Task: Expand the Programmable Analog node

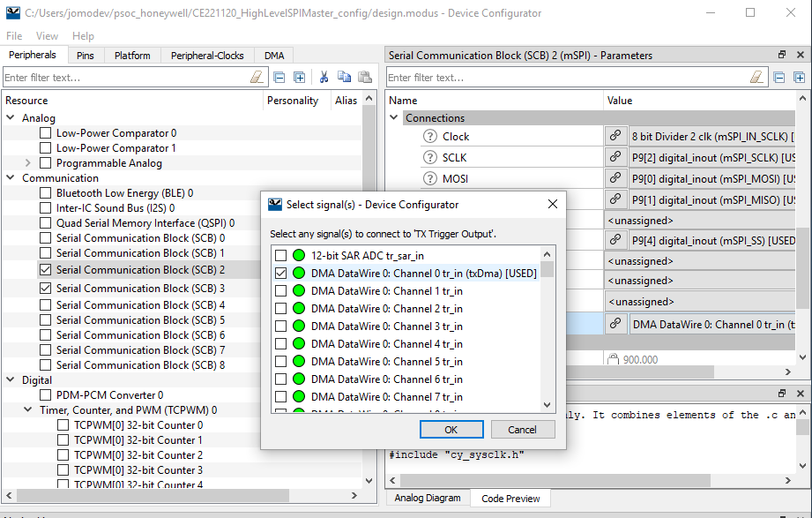Action: [x=28, y=163]
